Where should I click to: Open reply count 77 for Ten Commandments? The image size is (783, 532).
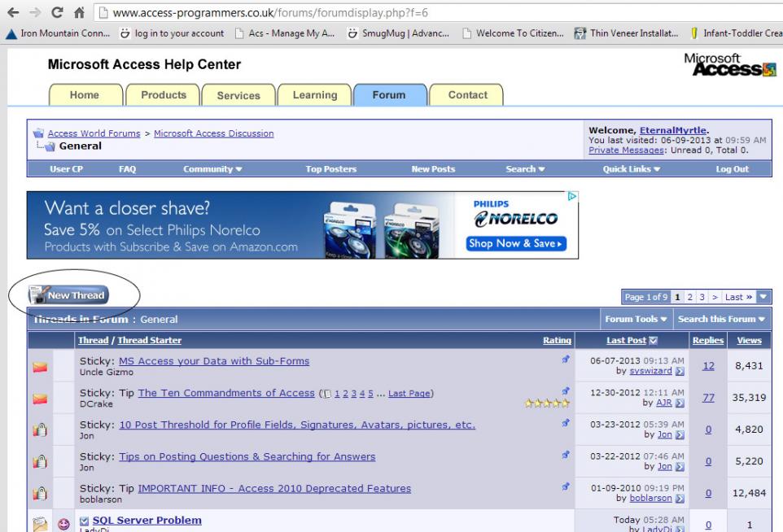(708, 398)
